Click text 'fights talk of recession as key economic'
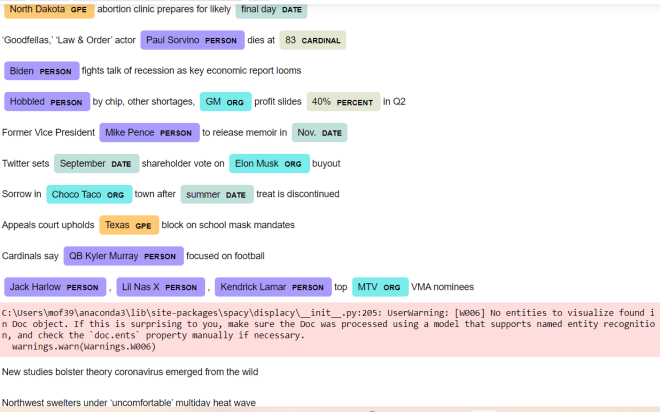Image resolution: width=660 pixels, height=412 pixels. [x=192, y=71]
